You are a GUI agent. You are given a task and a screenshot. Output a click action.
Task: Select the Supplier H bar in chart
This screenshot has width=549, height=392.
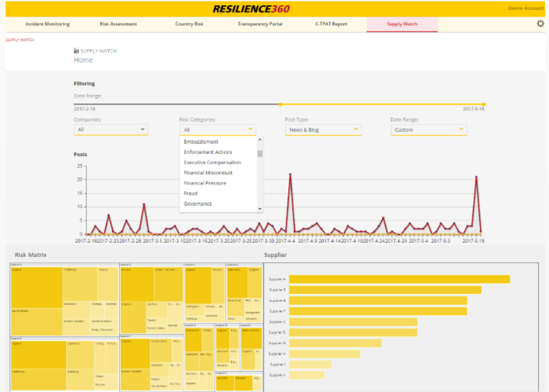point(325,354)
